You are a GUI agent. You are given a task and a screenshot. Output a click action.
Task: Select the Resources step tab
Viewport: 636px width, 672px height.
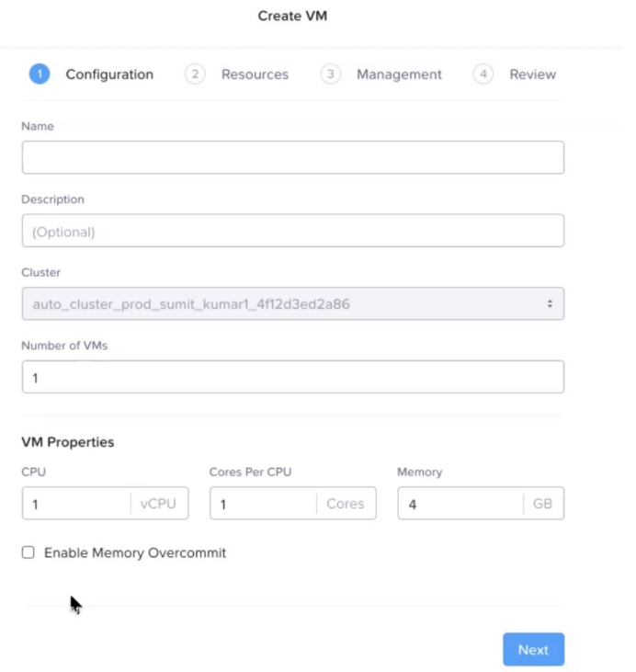point(255,74)
